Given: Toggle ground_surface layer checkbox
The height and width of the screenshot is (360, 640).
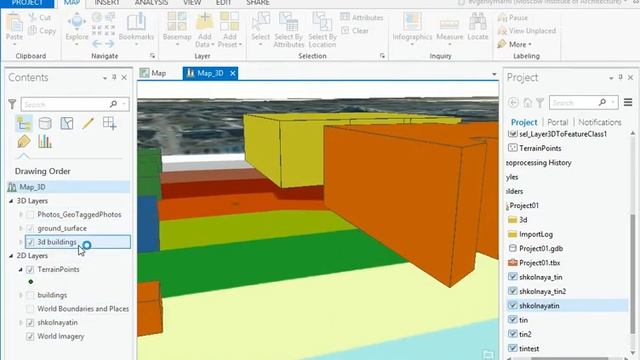Looking at the screenshot, I should [30, 228].
